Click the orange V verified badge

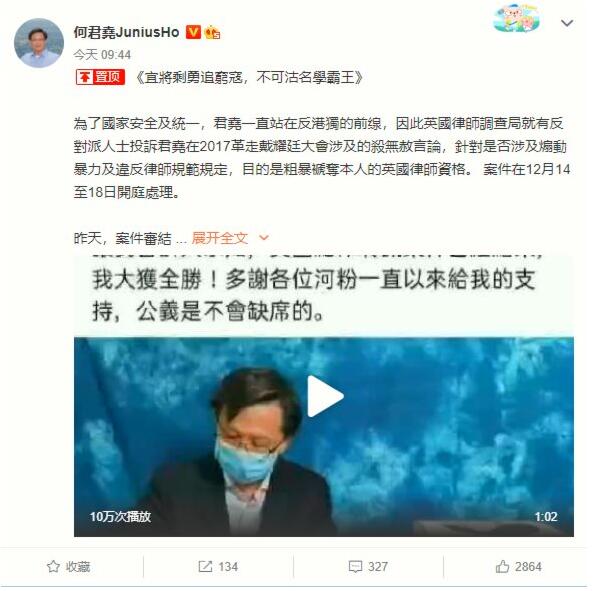point(193,32)
